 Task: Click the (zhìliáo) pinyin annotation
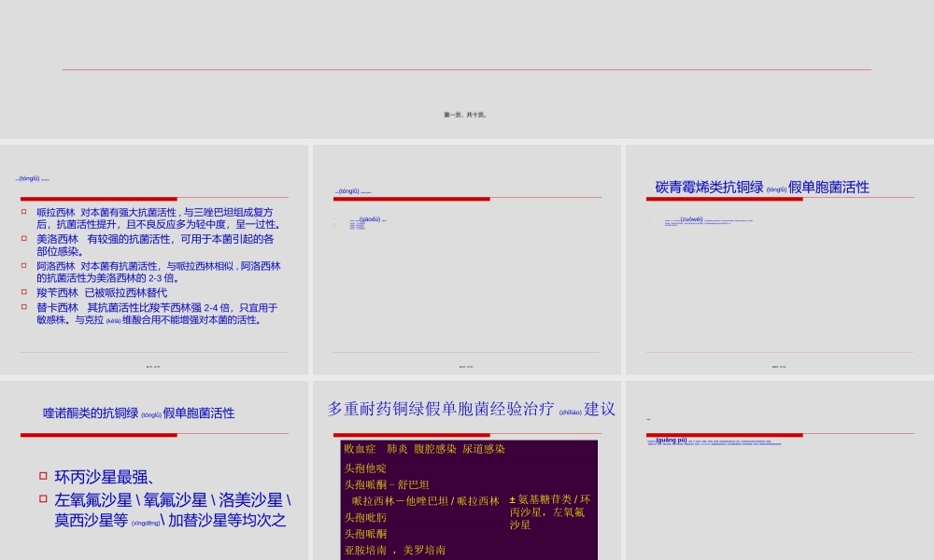tap(570, 413)
